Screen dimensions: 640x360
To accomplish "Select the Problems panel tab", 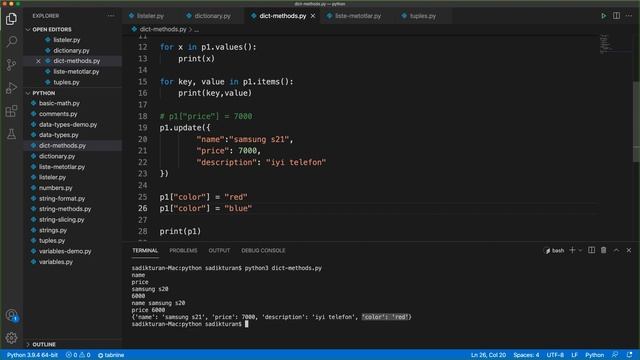I will coord(183,251).
